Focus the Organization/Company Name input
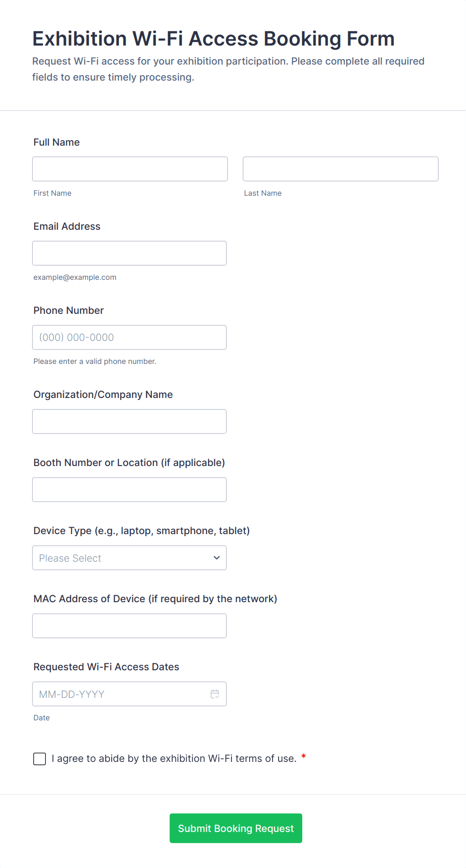 point(129,421)
